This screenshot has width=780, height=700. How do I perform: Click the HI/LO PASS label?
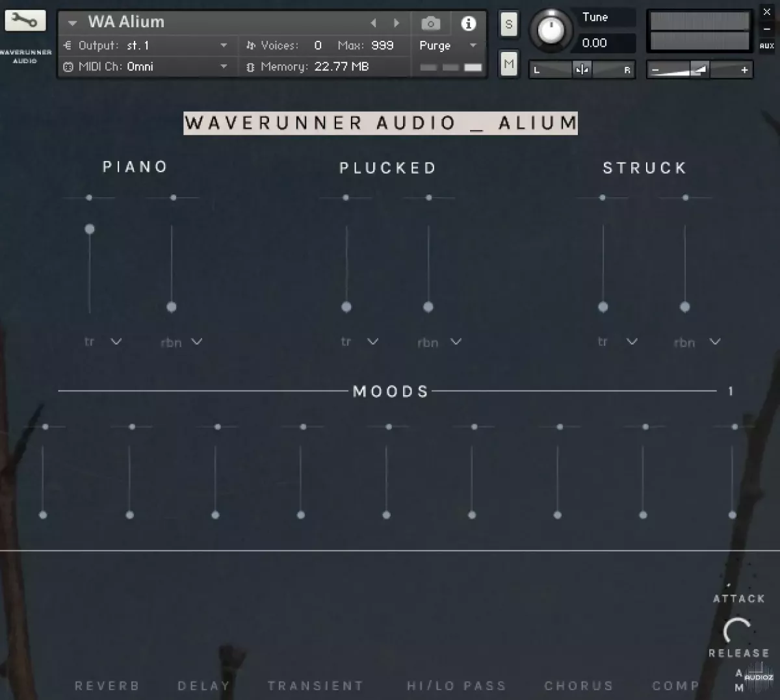click(x=456, y=686)
